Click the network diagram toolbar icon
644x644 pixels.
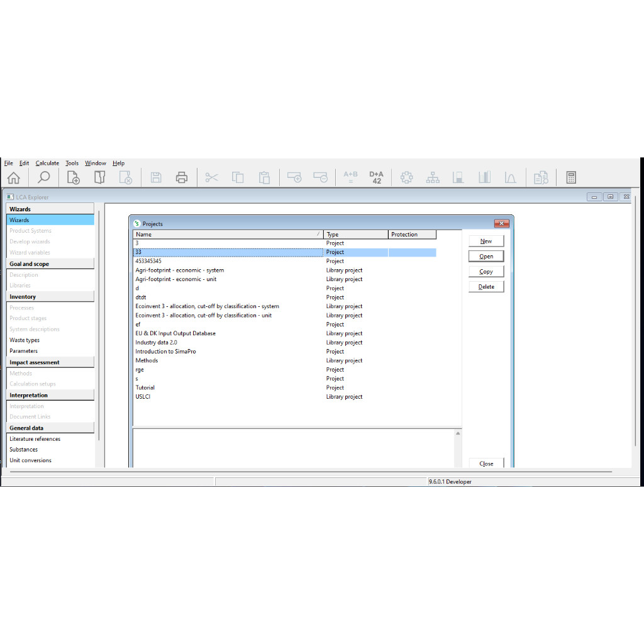pos(407,178)
